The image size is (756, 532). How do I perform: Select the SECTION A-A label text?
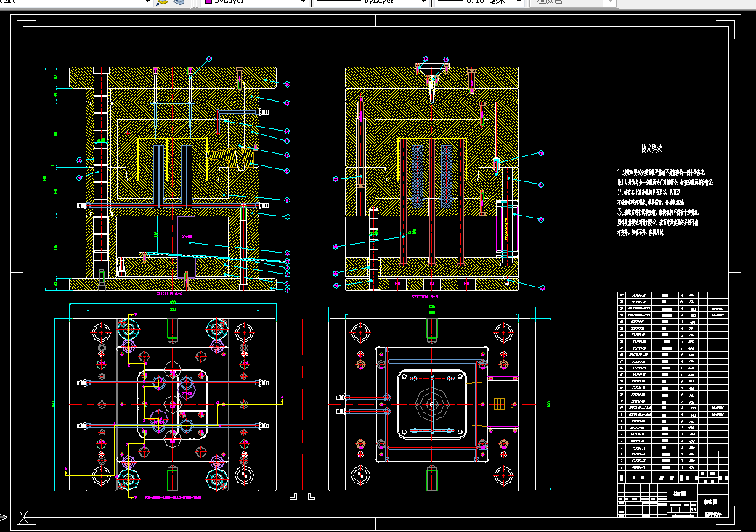pyautogui.click(x=169, y=293)
